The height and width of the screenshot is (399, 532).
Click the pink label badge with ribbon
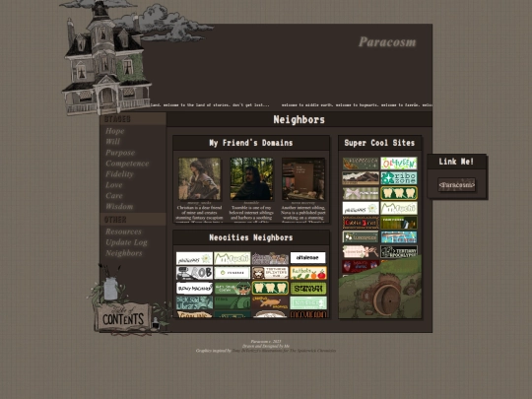(x=361, y=252)
